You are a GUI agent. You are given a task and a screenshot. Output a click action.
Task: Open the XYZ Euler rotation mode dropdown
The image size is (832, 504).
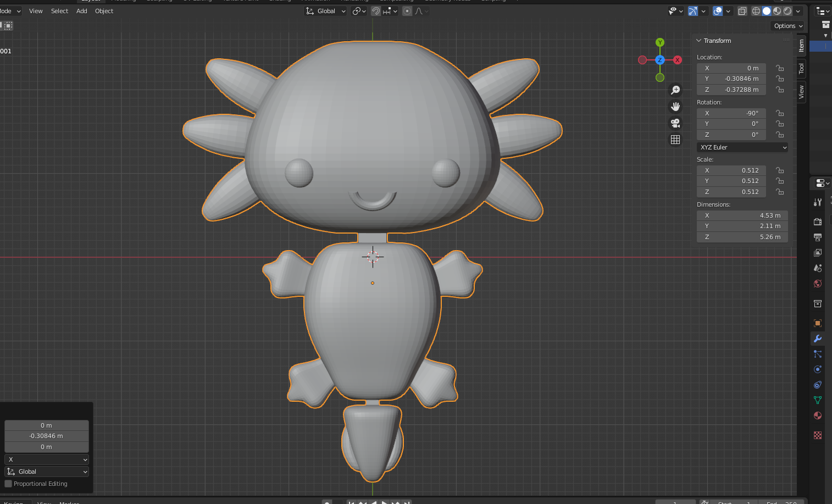pyautogui.click(x=743, y=147)
